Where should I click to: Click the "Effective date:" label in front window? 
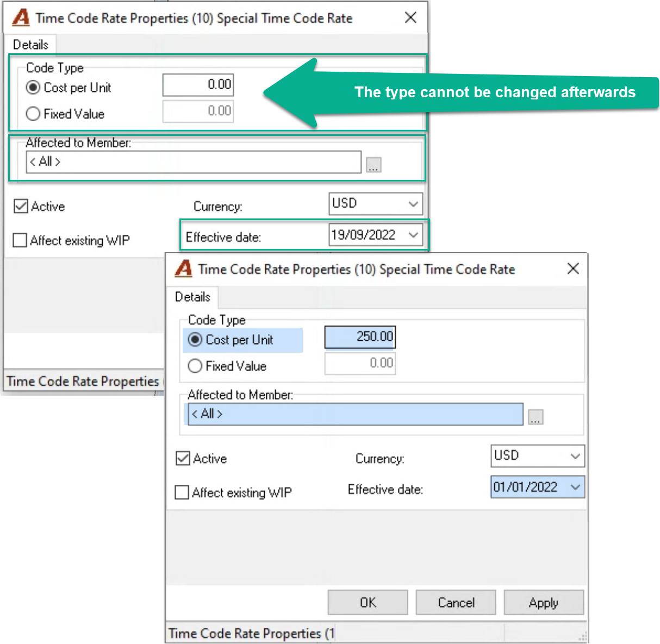[x=385, y=490]
